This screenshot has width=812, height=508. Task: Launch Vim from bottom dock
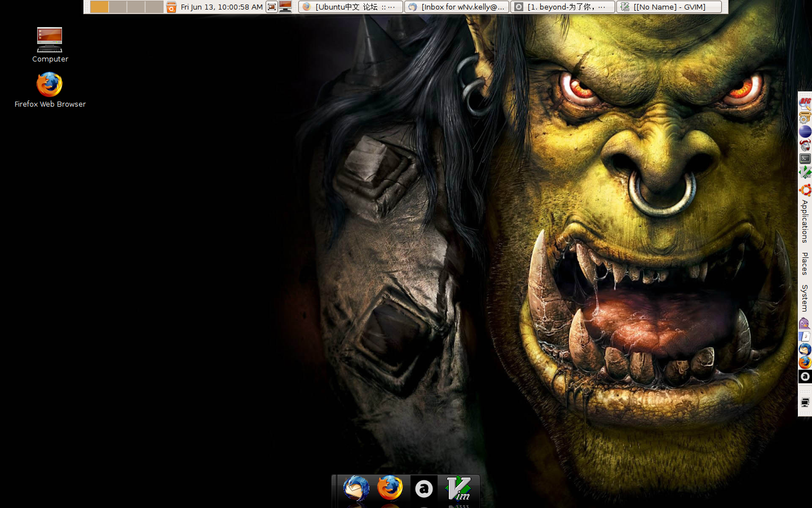(458, 488)
